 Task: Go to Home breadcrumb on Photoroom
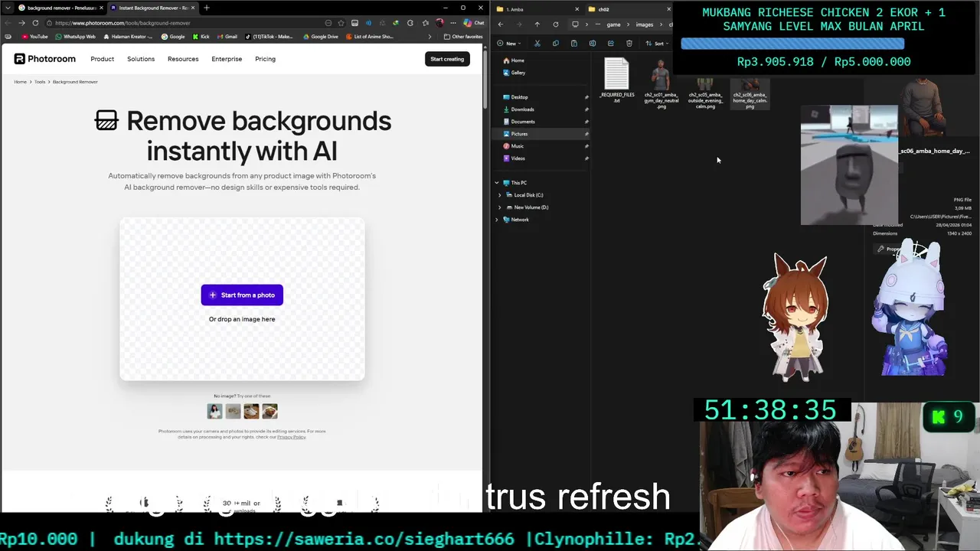click(20, 82)
